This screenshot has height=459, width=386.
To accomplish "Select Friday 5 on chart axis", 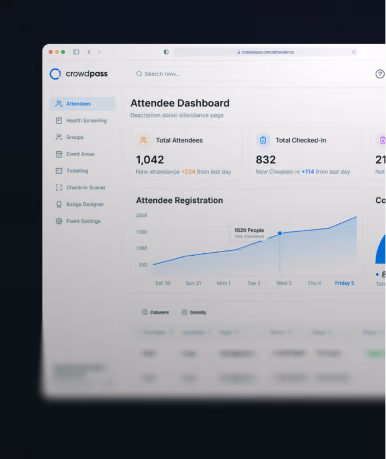I will click(x=344, y=283).
